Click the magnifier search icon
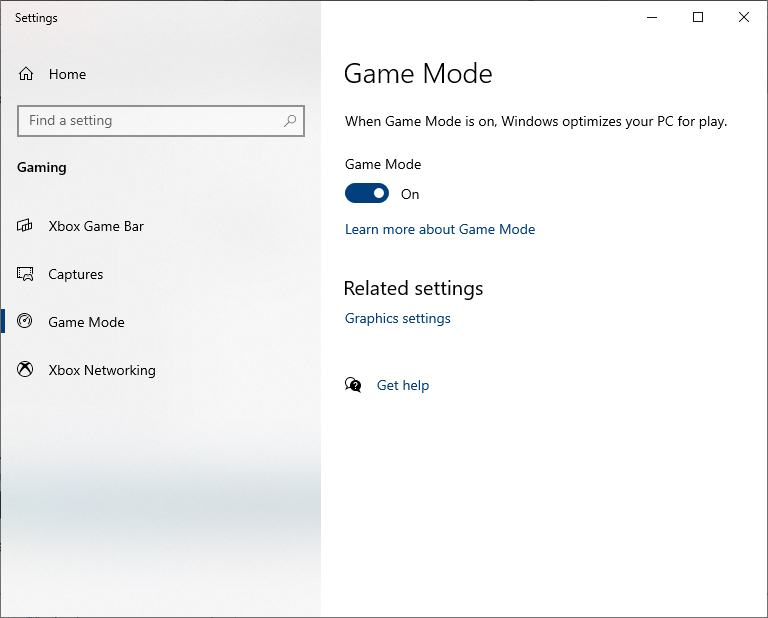 click(x=290, y=120)
